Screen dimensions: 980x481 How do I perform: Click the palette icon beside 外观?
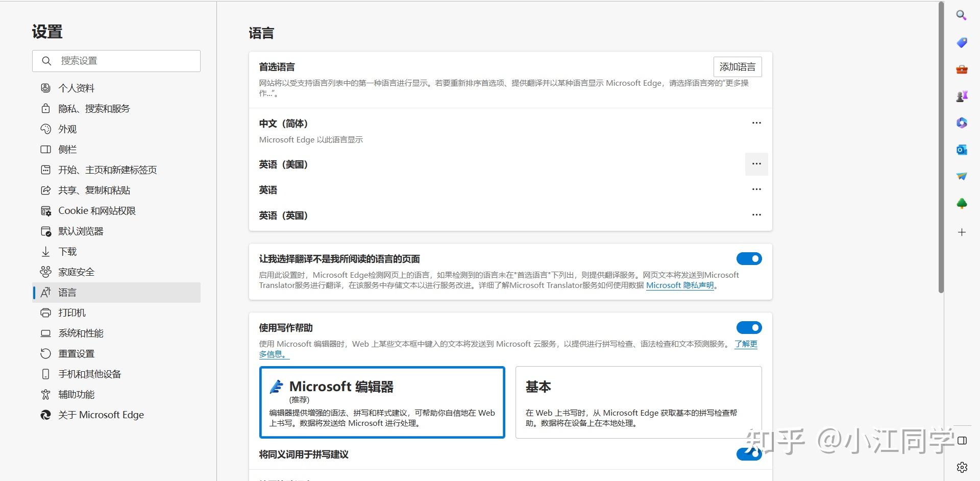pyautogui.click(x=45, y=129)
